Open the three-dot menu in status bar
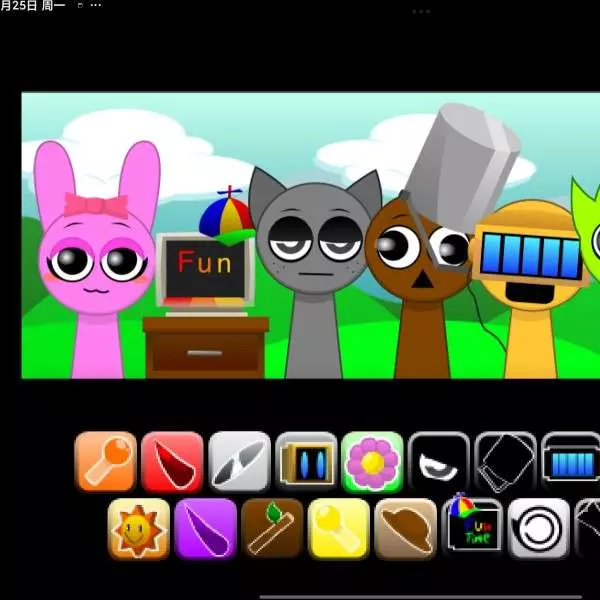The height and width of the screenshot is (600, 600). (x=96, y=5)
